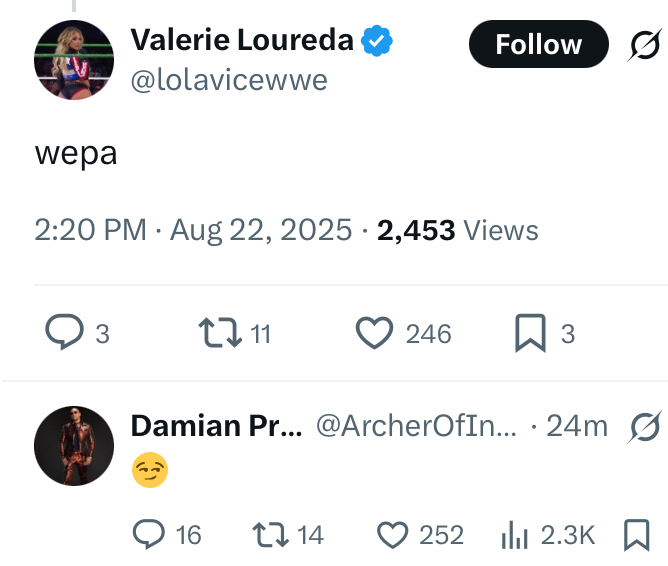Bookmark Valerie Loureda's post
Viewport: 668px width, 566px height.
pos(529,333)
